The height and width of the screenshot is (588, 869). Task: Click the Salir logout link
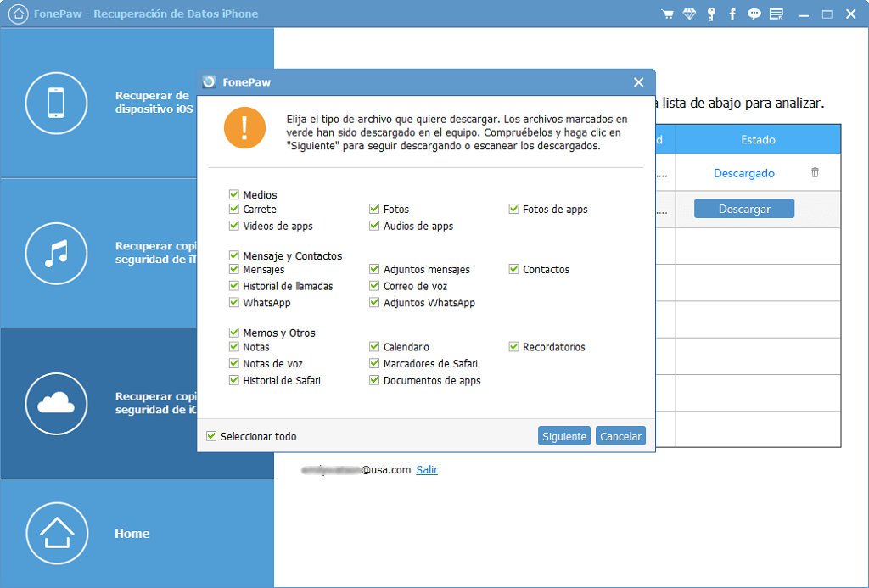point(427,469)
